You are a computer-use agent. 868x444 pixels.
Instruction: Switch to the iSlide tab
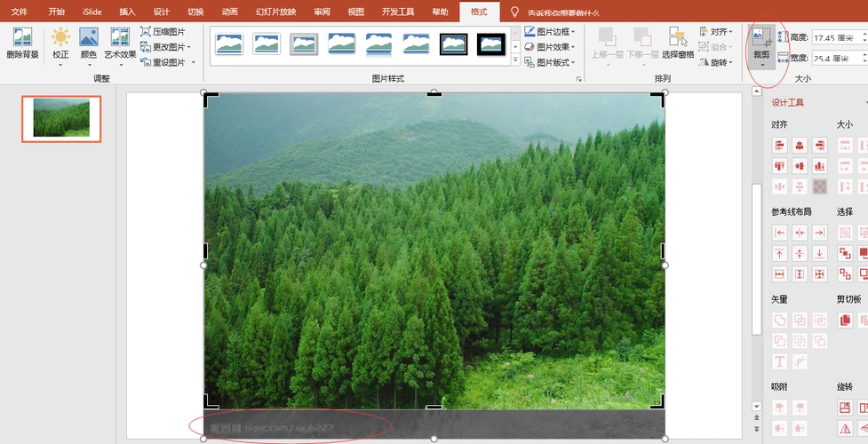pyautogui.click(x=92, y=12)
